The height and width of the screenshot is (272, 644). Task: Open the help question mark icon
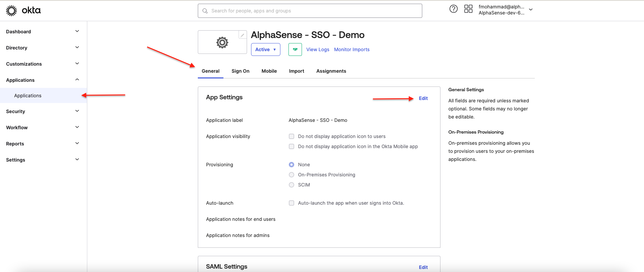coord(454,9)
